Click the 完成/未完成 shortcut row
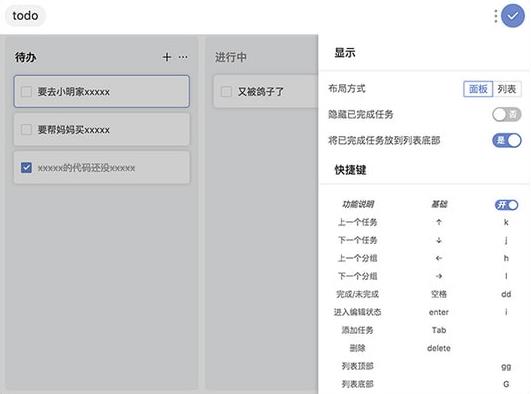Image resolution: width=531 pixels, height=394 pixels. pyautogui.click(x=425, y=294)
